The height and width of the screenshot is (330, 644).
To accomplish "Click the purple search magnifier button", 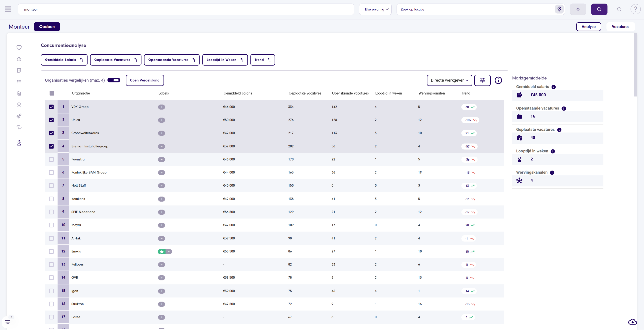I will point(599,9).
